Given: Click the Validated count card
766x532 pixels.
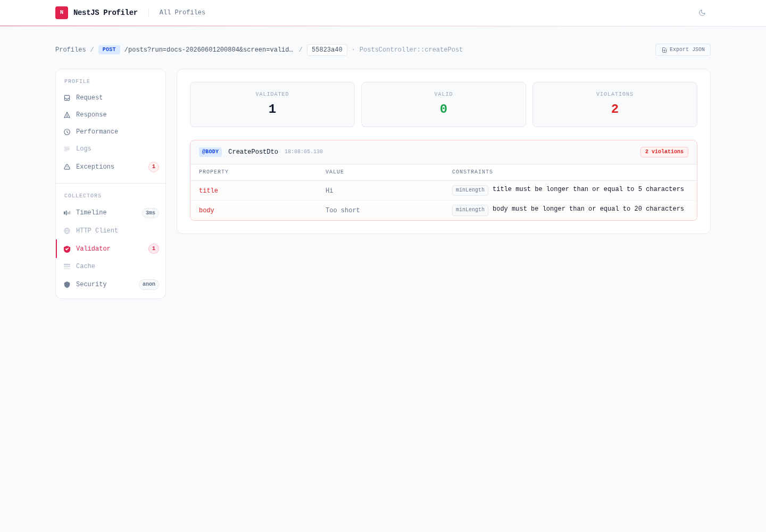Looking at the screenshot, I should (x=272, y=104).
